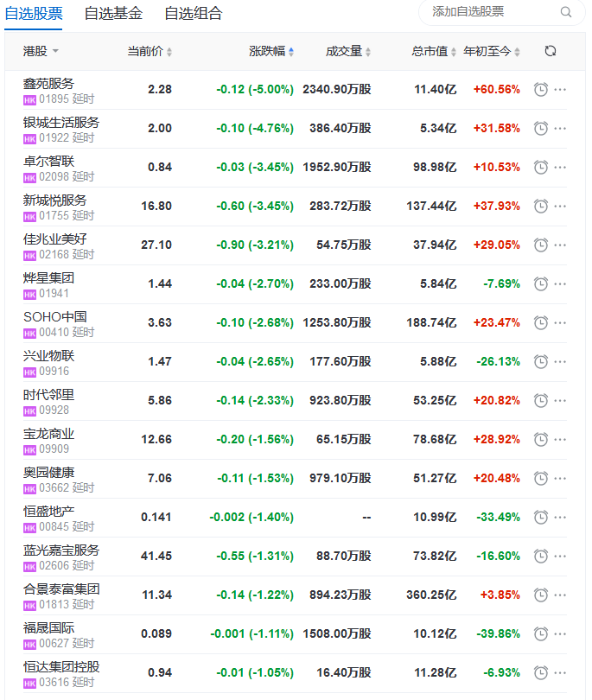Open more options for SOHO中国
Viewport: 592px width, 700px height.
pos(560,322)
